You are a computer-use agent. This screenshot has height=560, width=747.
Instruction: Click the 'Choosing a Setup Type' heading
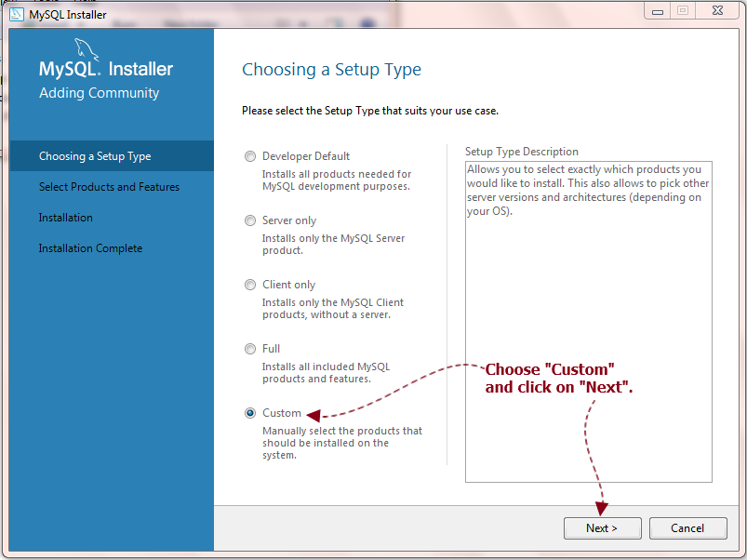coord(331,70)
